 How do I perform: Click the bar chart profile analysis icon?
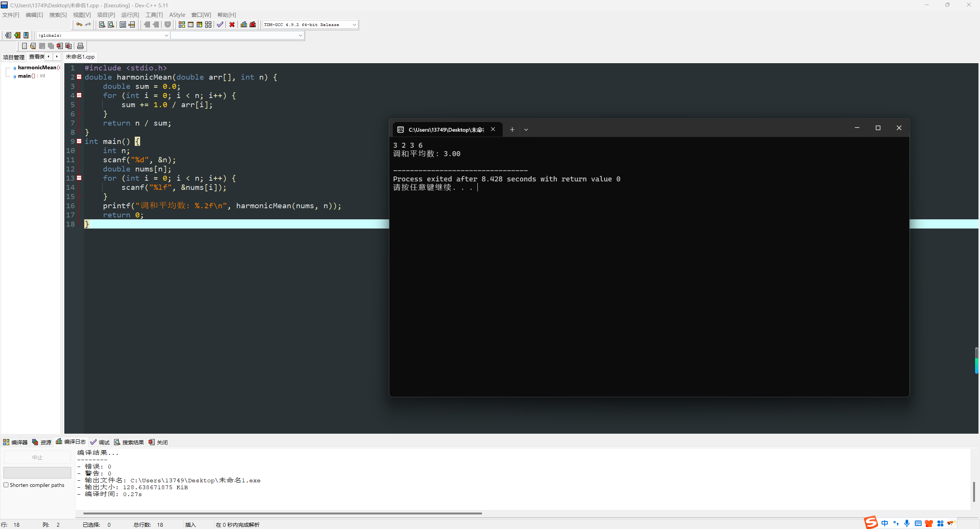pyautogui.click(x=243, y=24)
